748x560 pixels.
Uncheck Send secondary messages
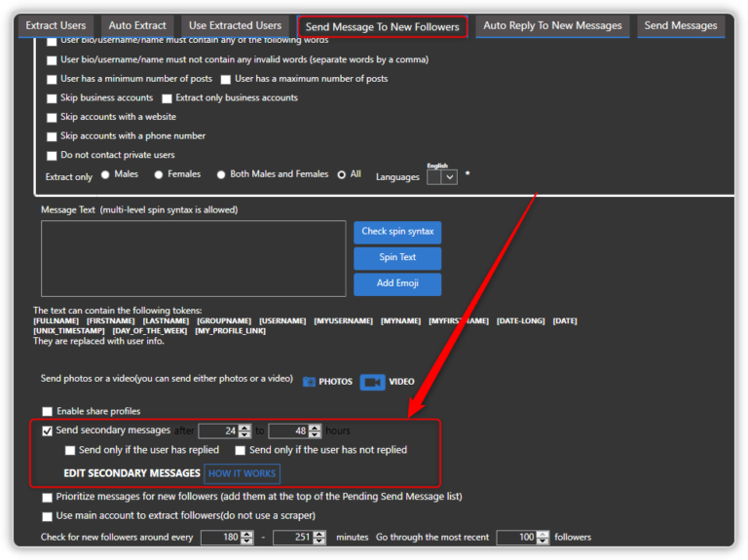(x=47, y=430)
